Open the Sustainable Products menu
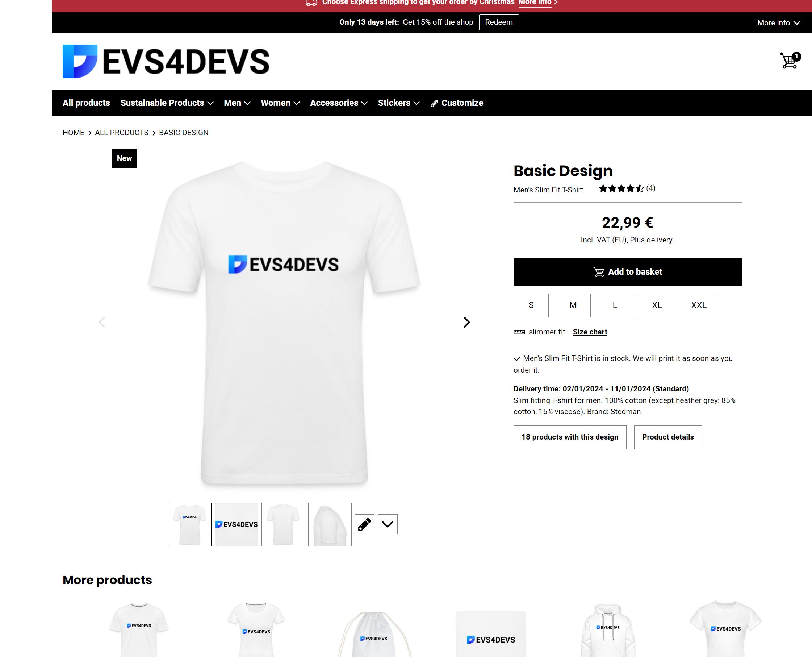Screen dimensions: 812x657 (167, 103)
